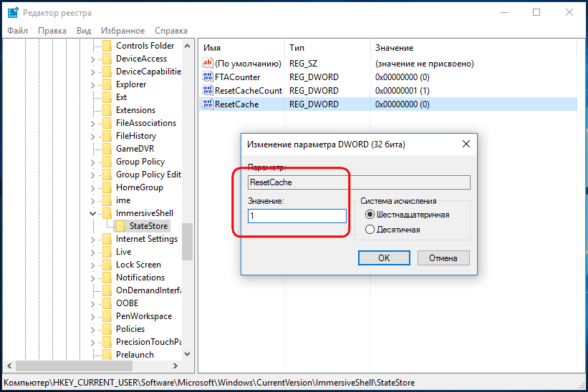Expand the Explorer key arrow

pos(92,85)
